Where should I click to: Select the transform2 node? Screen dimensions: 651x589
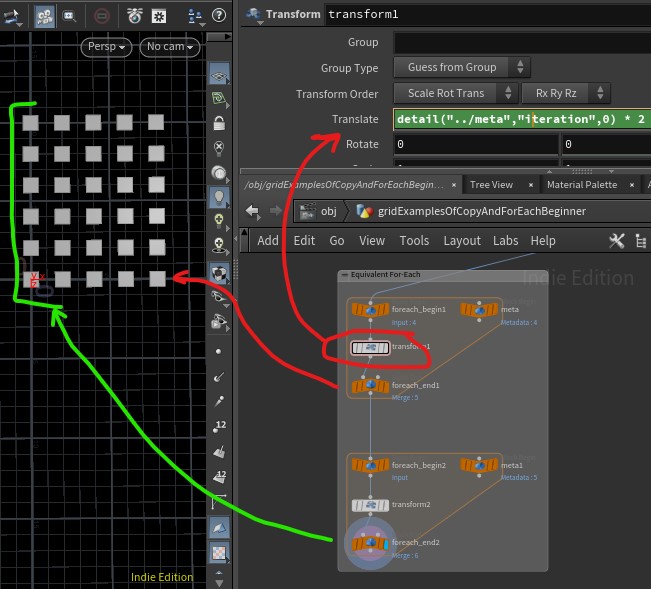[370, 505]
